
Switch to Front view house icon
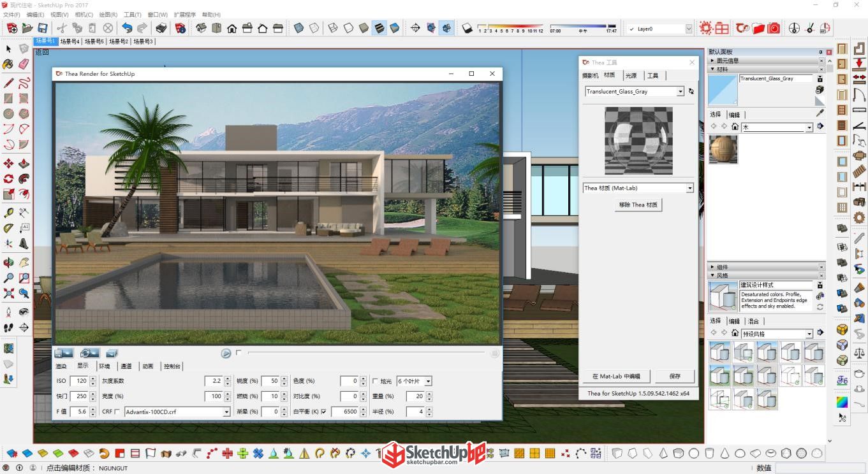232,28
